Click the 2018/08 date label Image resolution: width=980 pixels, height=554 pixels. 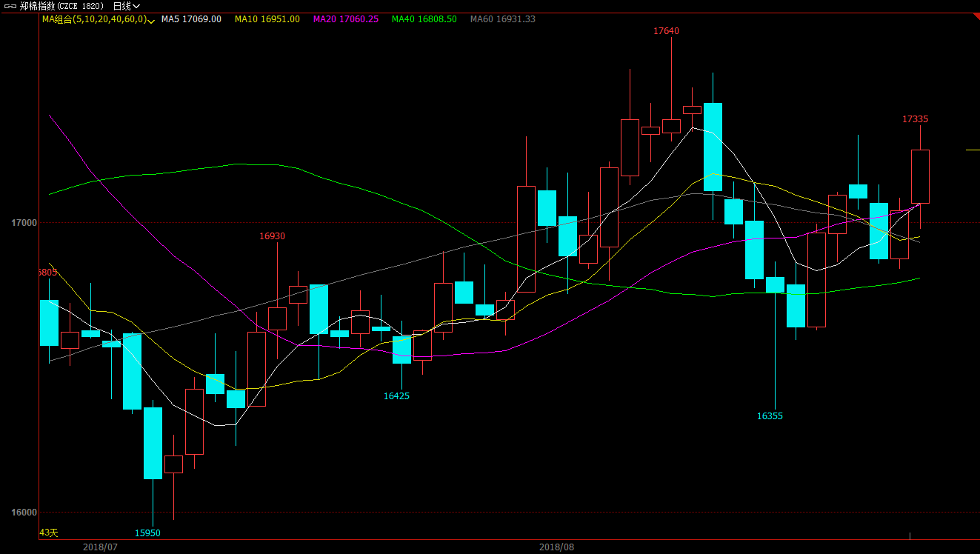click(556, 547)
